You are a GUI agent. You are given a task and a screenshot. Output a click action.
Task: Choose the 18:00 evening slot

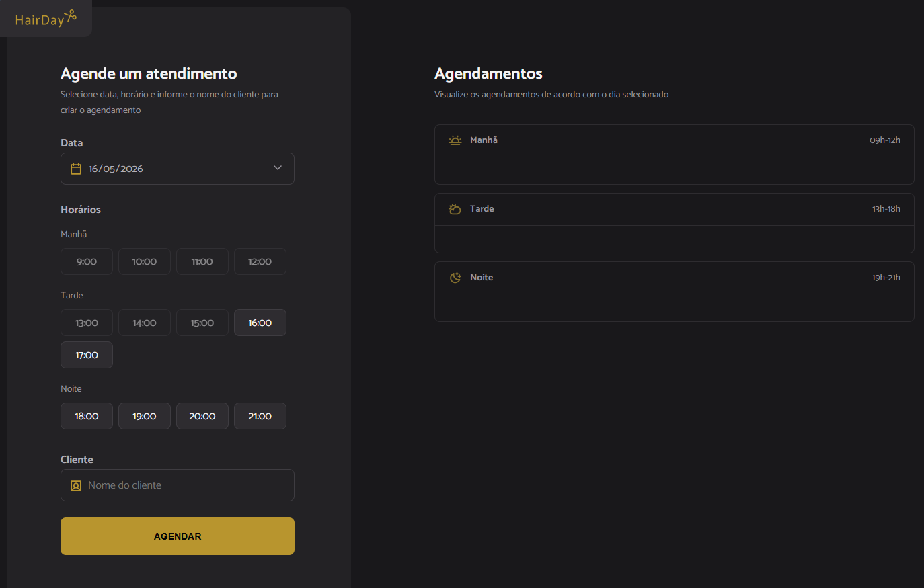tap(87, 416)
